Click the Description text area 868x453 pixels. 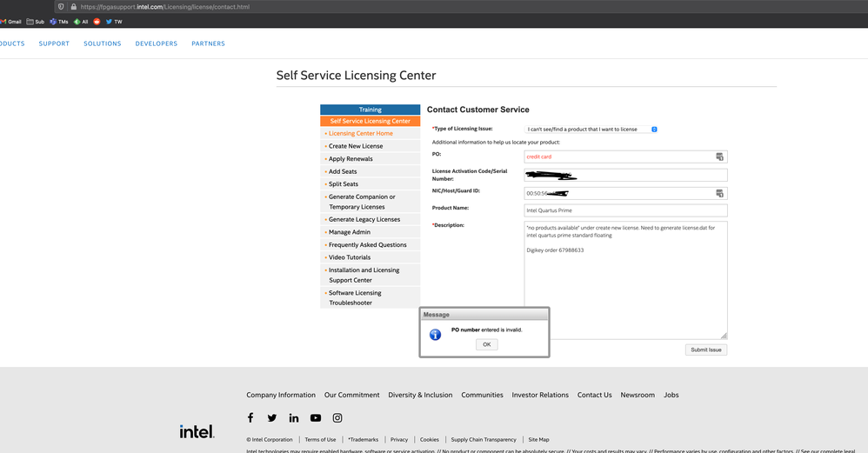point(624,278)
